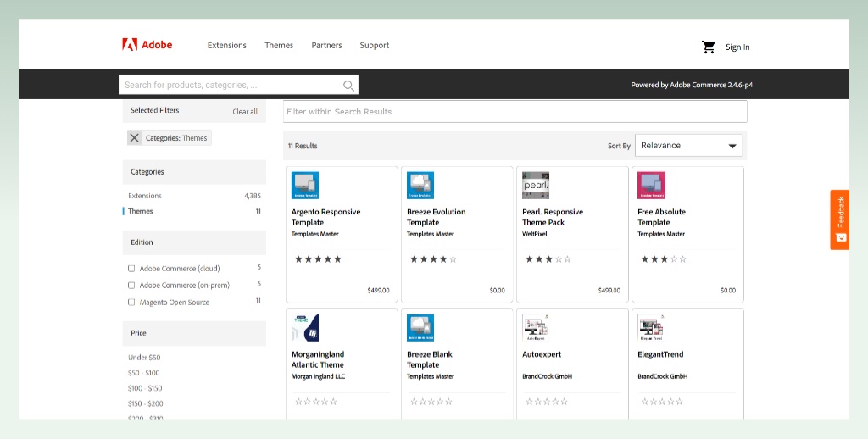Click the Autoexpert product thumbnail

[x=536, y=328]
